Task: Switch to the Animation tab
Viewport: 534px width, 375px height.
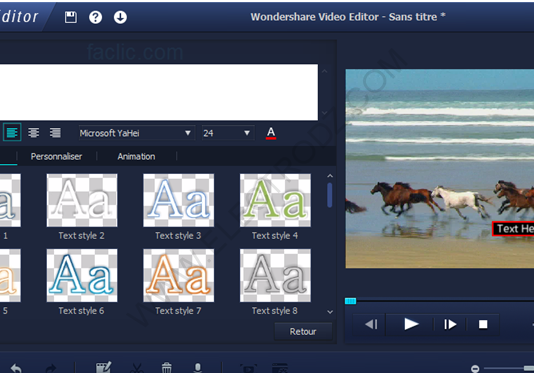Action: click(136, 156)
